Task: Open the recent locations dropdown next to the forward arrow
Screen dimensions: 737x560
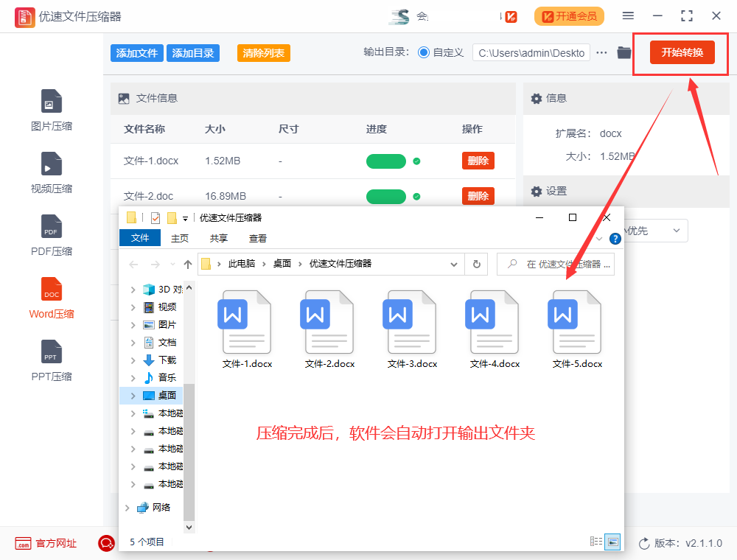Action: pos(172,265)
